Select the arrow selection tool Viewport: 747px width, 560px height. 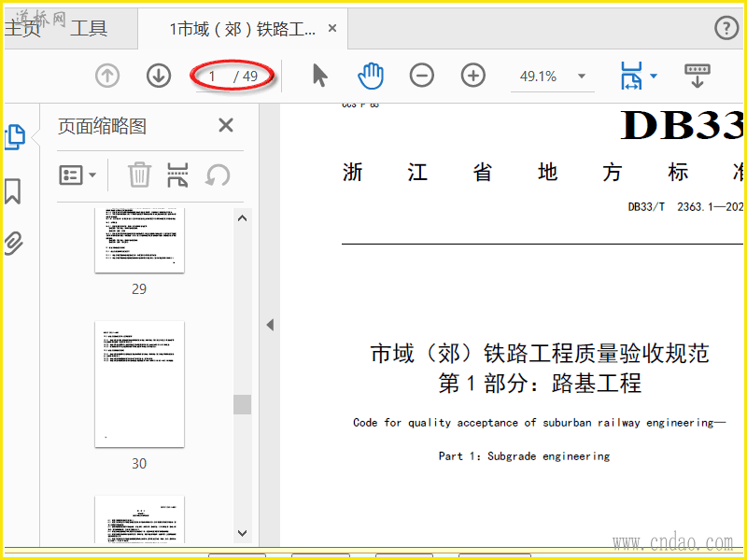coord(320,77)
